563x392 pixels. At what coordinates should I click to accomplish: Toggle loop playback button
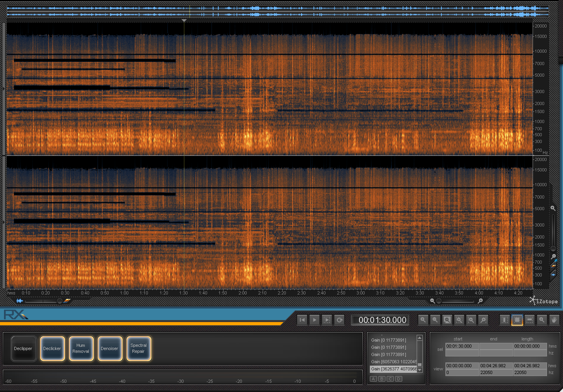pos(339,320)
